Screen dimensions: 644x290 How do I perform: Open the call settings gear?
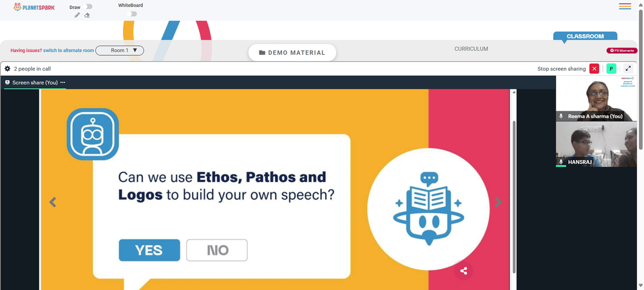(x=7, y=69)
